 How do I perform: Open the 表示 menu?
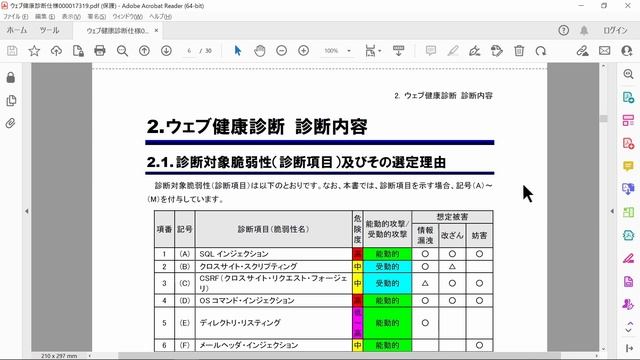click(71, 17)
